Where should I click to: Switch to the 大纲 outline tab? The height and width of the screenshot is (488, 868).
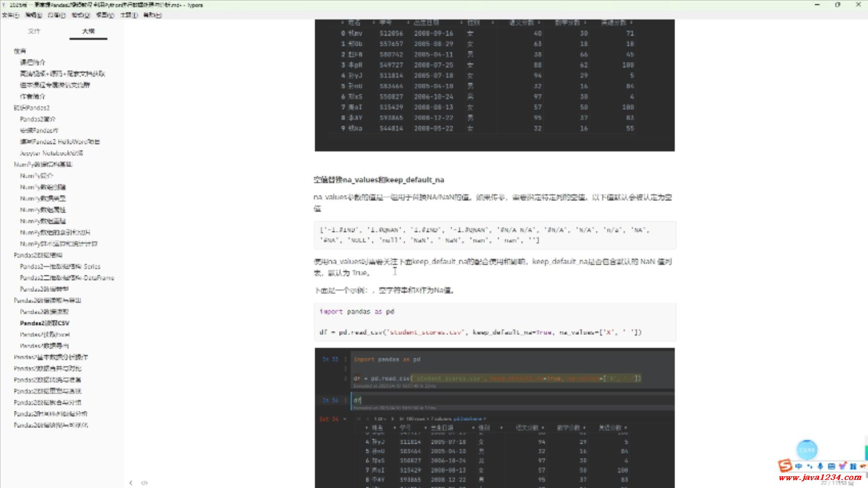coord(88,31)
